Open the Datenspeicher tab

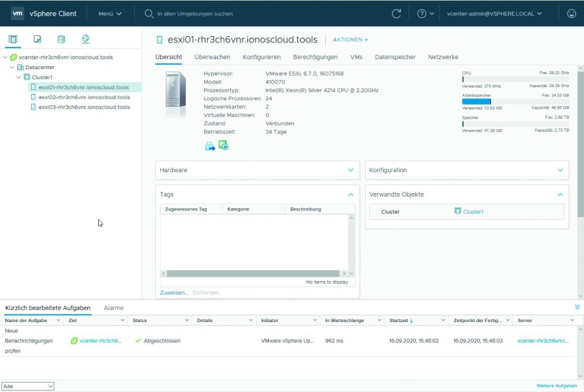[x=395, y=57]
